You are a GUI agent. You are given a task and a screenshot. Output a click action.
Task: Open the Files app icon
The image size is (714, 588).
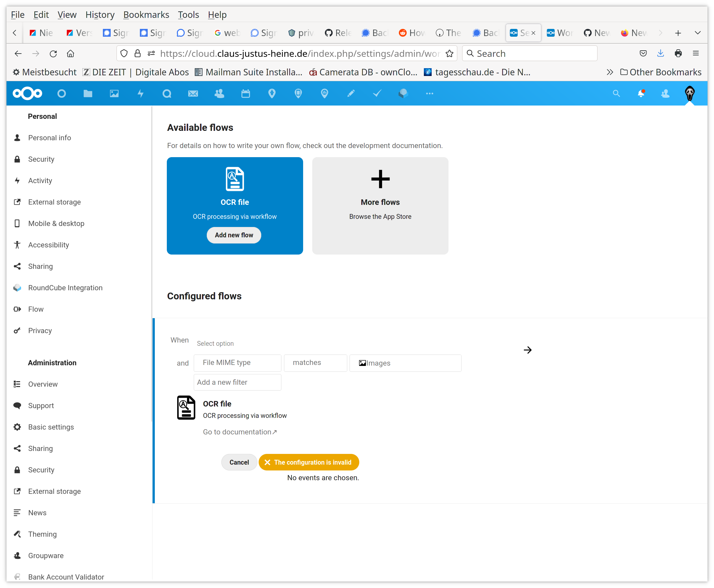(x=88, y=94)
